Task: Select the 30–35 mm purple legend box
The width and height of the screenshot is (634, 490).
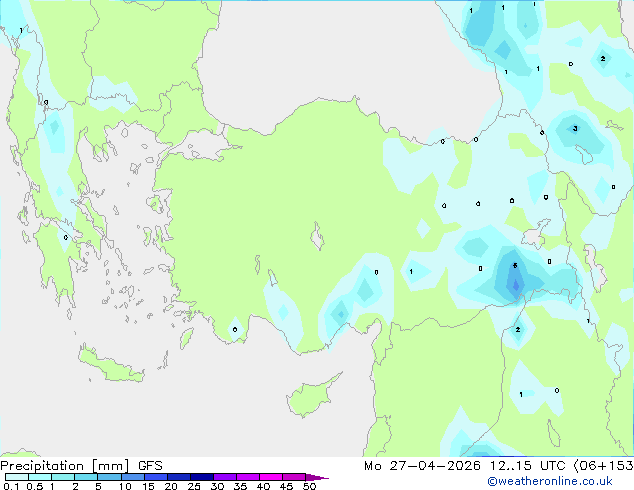Action: 224,477
